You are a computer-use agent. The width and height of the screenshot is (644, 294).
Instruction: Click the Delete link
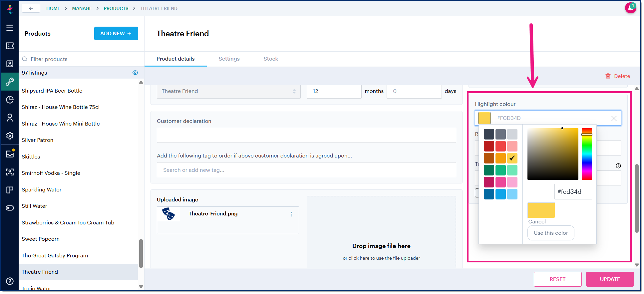(x=622, y=76)
